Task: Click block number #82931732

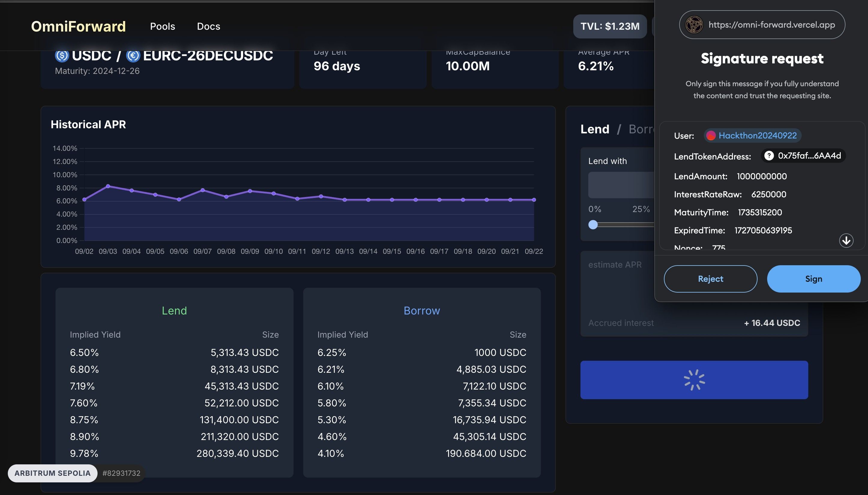Action: [x=121, y=473]
